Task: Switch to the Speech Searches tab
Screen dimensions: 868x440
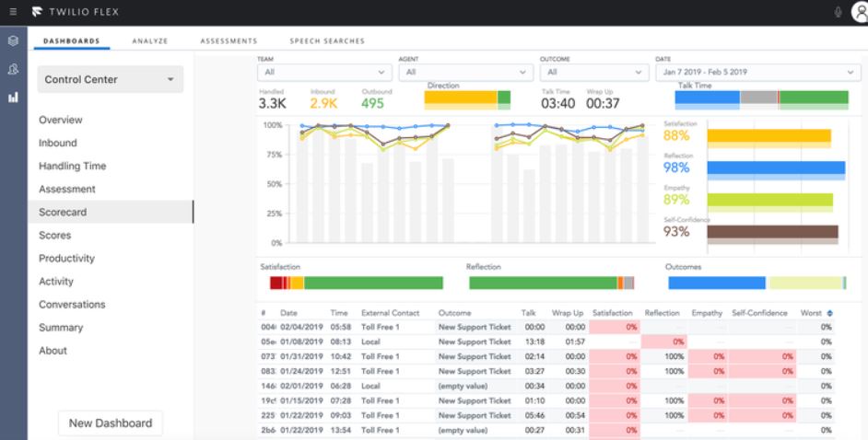Action: (x=327, y=41)
